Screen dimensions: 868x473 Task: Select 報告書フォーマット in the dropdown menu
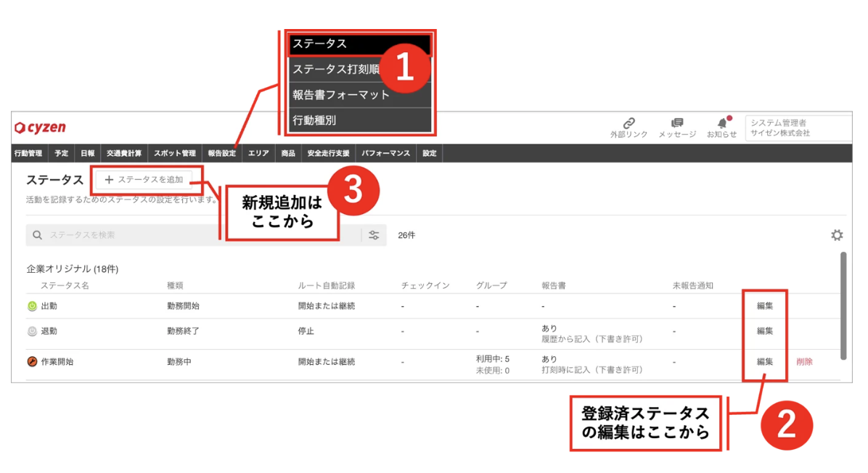click(x=359, y=94)
